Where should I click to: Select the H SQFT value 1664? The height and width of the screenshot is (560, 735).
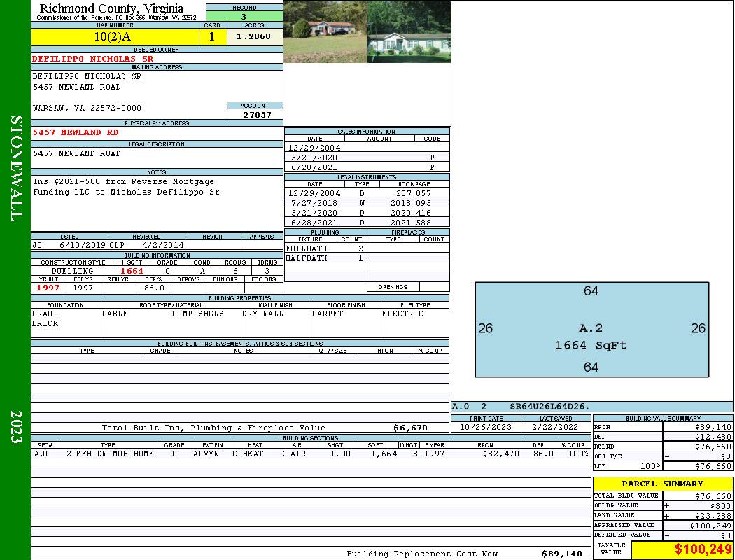point(132,271)
